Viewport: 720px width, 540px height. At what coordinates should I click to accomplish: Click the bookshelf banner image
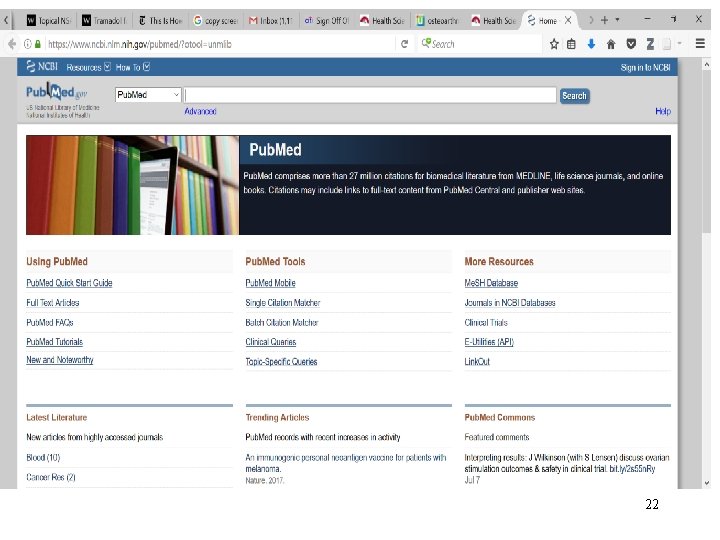pos(132,185)
